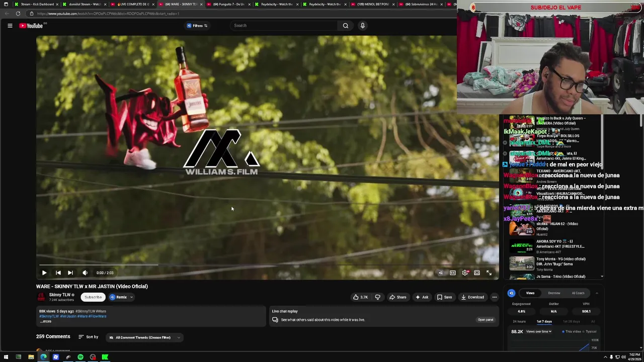The height and width of the screenshot is (362, 644).
Task: Open the more actions three-dot menu
Action: [x=494, y=297]
